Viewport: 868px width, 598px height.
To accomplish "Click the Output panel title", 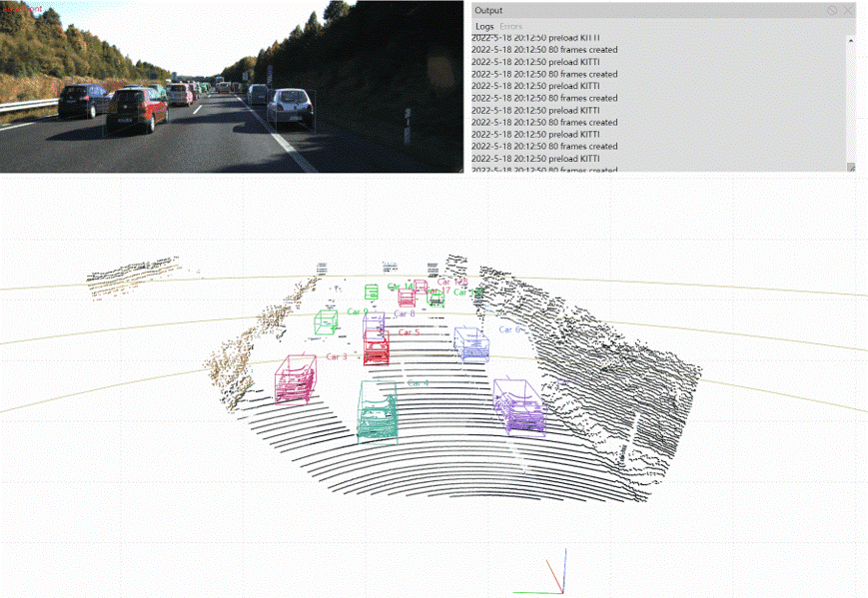I will click(x=488, y=10).
